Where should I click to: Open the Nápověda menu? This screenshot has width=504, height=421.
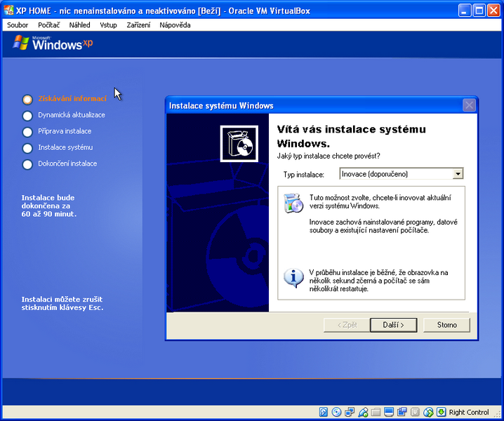pyautogui.click(x=175, y=25)
